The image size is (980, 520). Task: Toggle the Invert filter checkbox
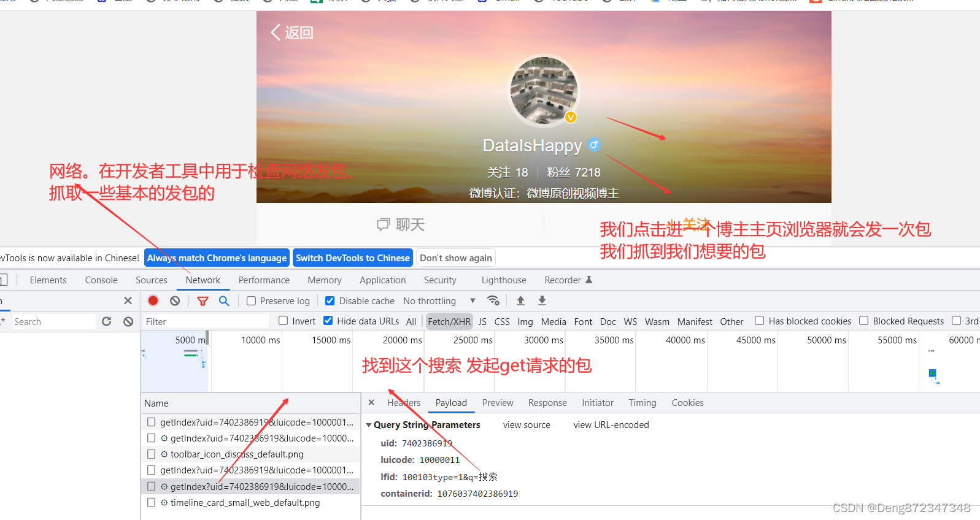tap(283, 321)
